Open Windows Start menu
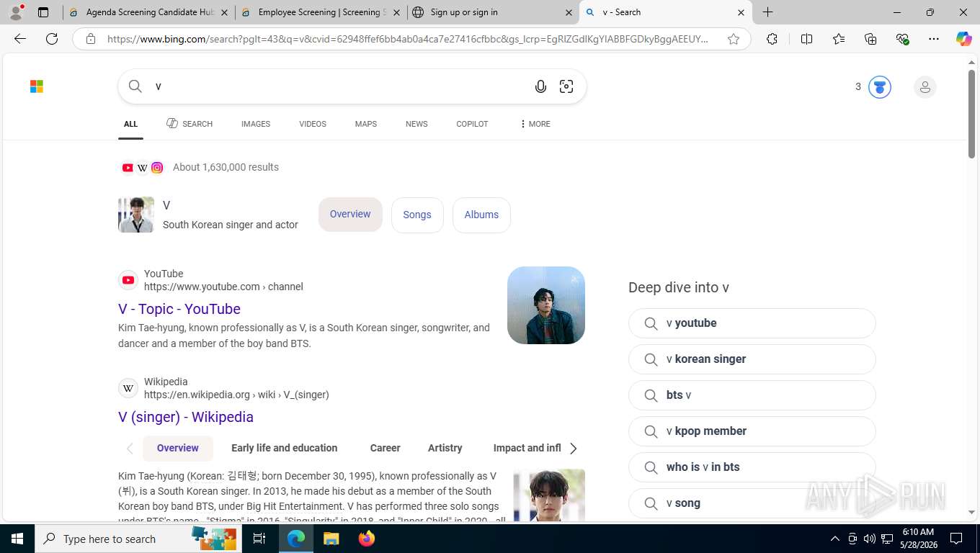This screenshot has width=980, height=553. click(17, 539)
